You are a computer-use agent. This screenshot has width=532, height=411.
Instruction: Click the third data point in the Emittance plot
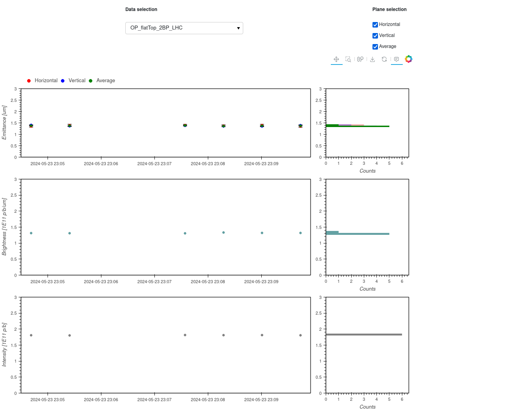pyautogui.click(x=185, y=125)
